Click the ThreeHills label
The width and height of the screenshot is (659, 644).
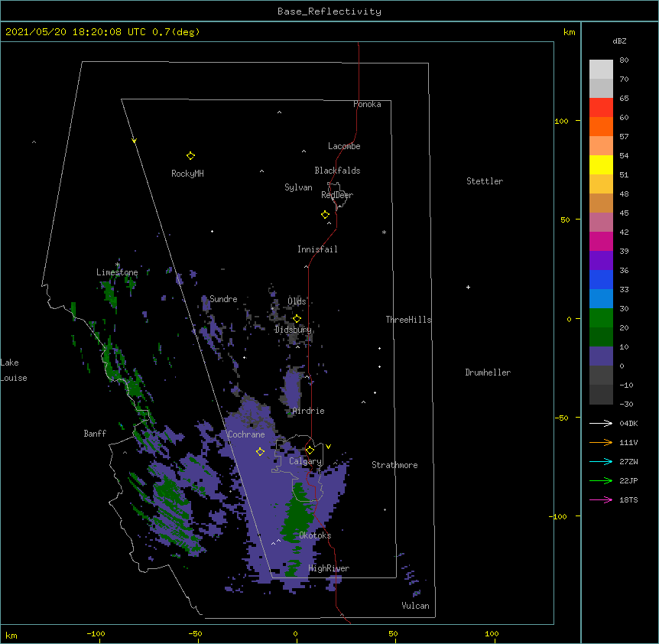click(x=408, y=320)
